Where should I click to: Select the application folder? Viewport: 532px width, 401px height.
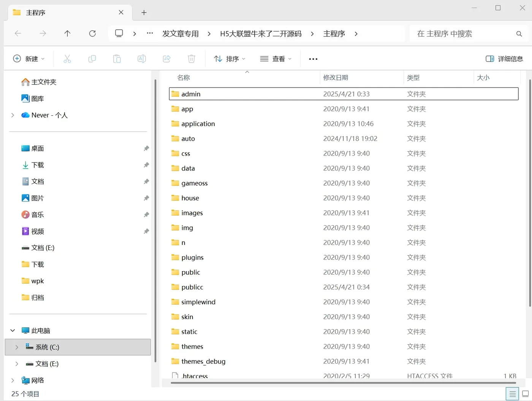click(344, 124)
